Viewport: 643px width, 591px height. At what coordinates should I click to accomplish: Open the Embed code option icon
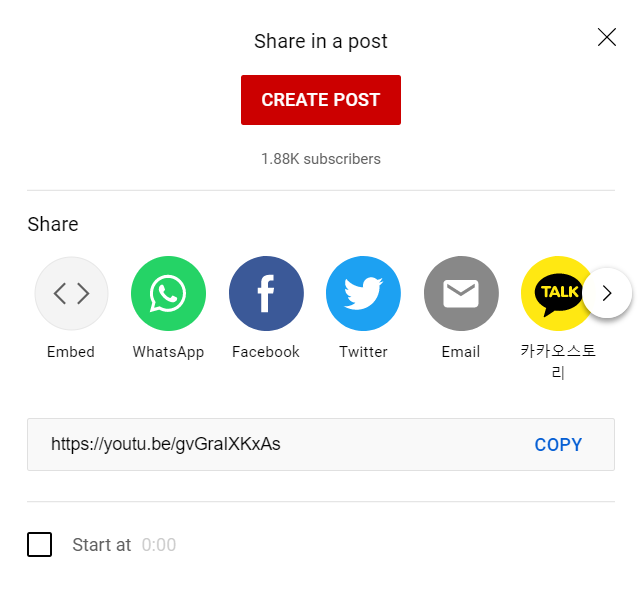71,293
